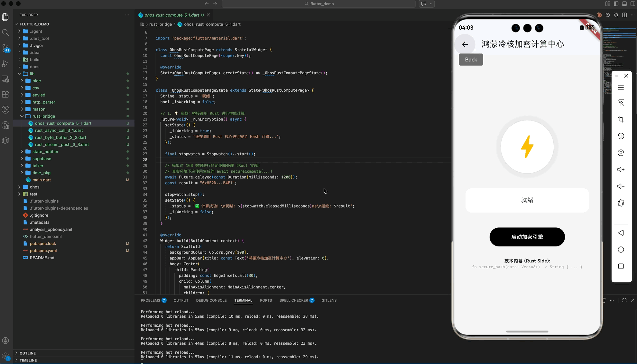
Task: Collapse the rust_bridge folder
Action: (43, 116)
